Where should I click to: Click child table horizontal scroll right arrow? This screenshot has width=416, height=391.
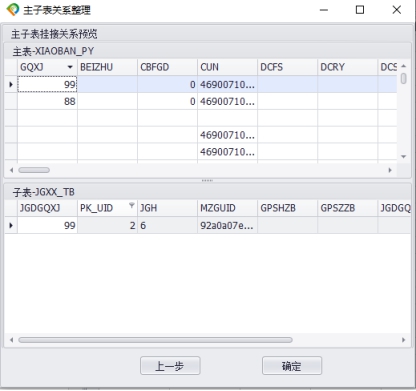(404, 340)
